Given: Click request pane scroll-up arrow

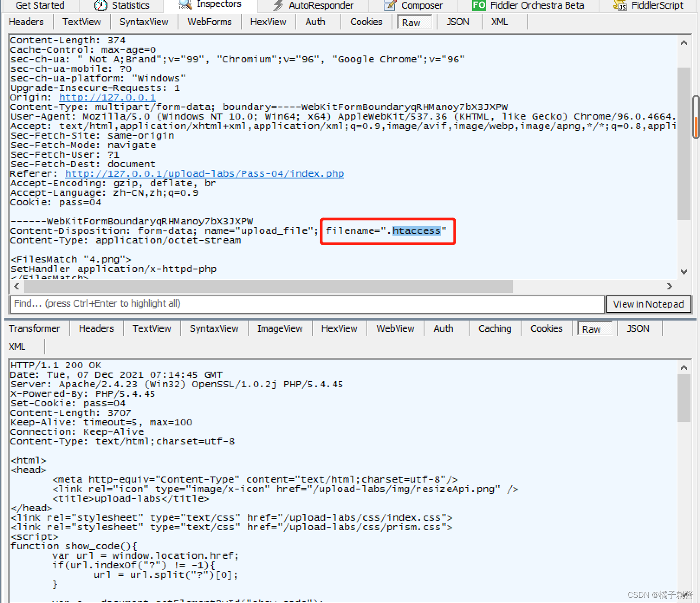Looking at the screenshot, I should (684, 42).
